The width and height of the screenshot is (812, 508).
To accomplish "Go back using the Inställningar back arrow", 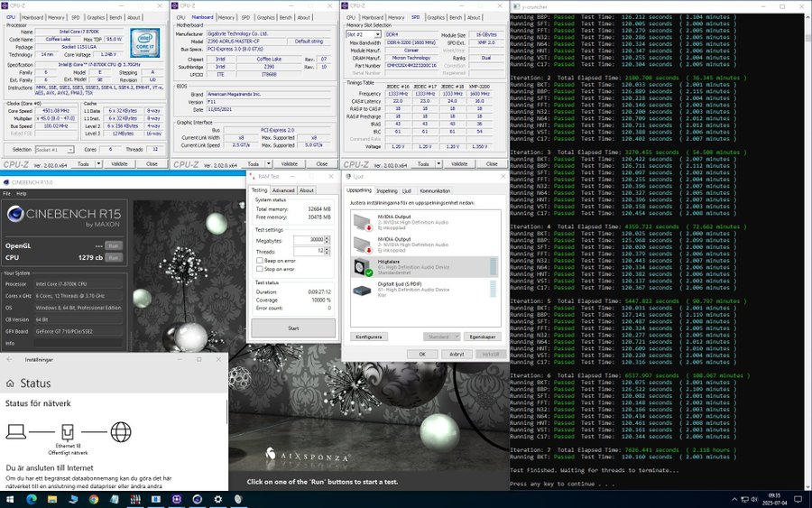I will [x=9, y=358].
